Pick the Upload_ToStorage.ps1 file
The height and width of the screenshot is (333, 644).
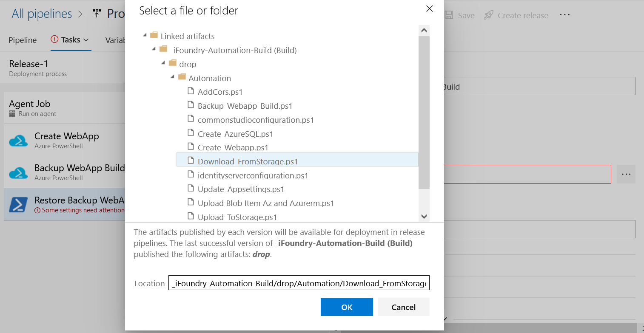237,217
